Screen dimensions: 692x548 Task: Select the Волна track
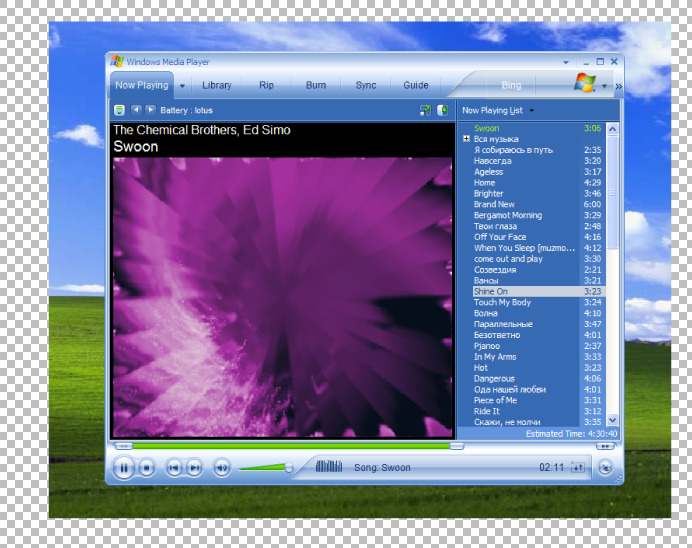537,313
